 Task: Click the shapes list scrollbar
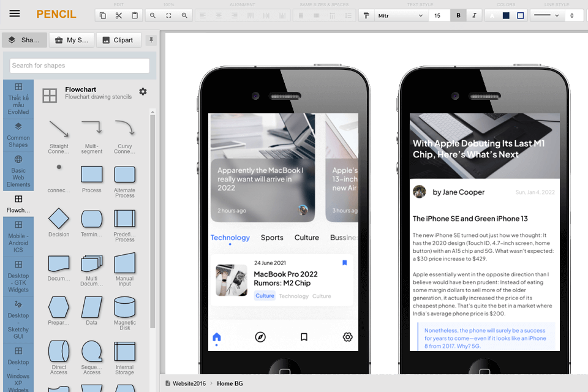pos(153,221)
